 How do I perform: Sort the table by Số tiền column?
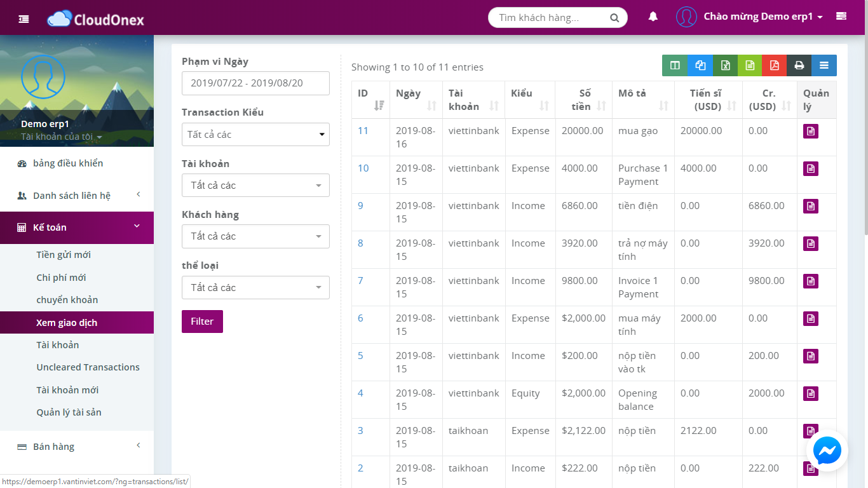(583, 100)
